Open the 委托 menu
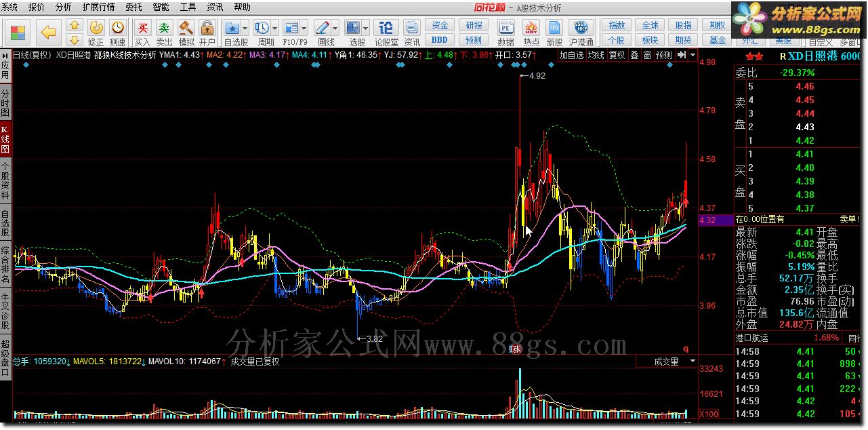868x430 pixels. [x=134, y=7]
